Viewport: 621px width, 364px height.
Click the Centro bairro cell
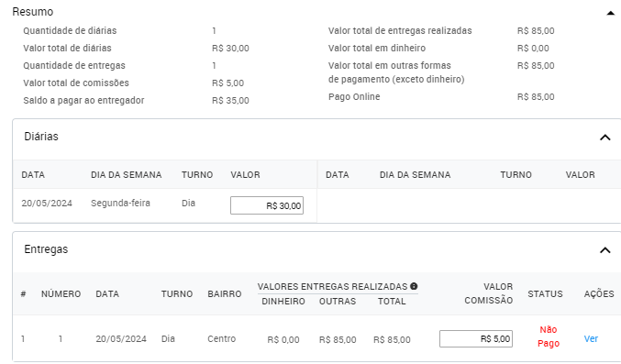221,338
